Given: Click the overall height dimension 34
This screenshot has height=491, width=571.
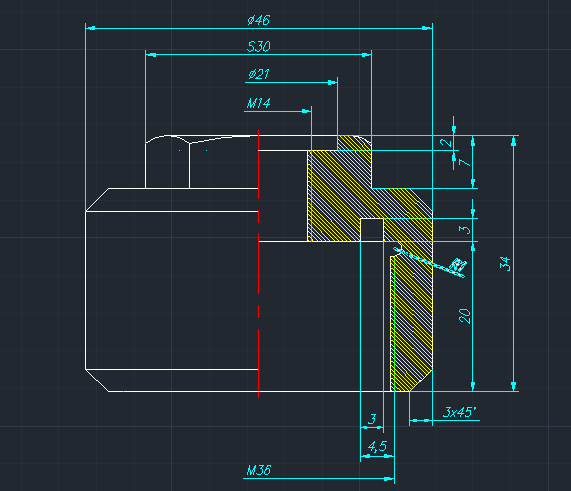Looking at the screenshot, I should (505, 263).
